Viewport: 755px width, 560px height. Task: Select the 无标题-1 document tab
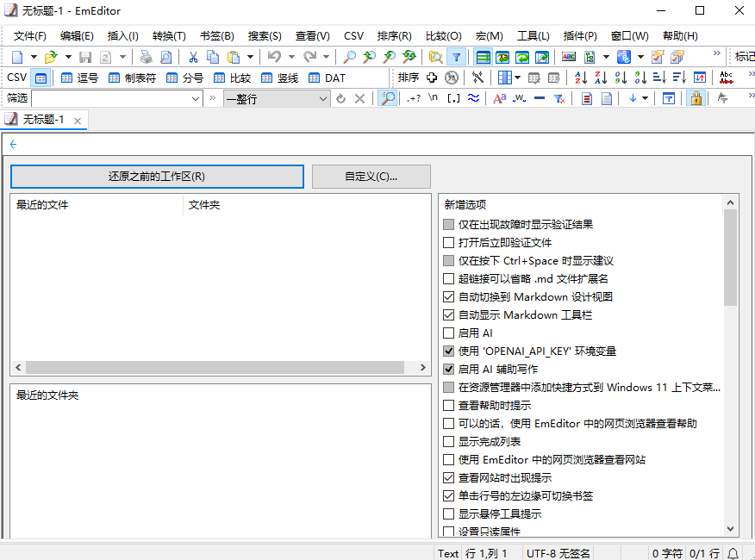(x=41, y=120)
